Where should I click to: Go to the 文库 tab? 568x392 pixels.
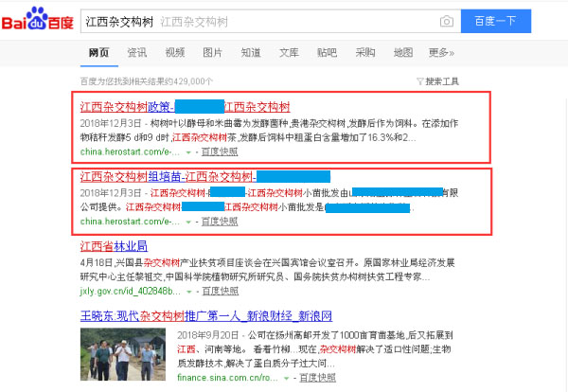coord(289,53)
